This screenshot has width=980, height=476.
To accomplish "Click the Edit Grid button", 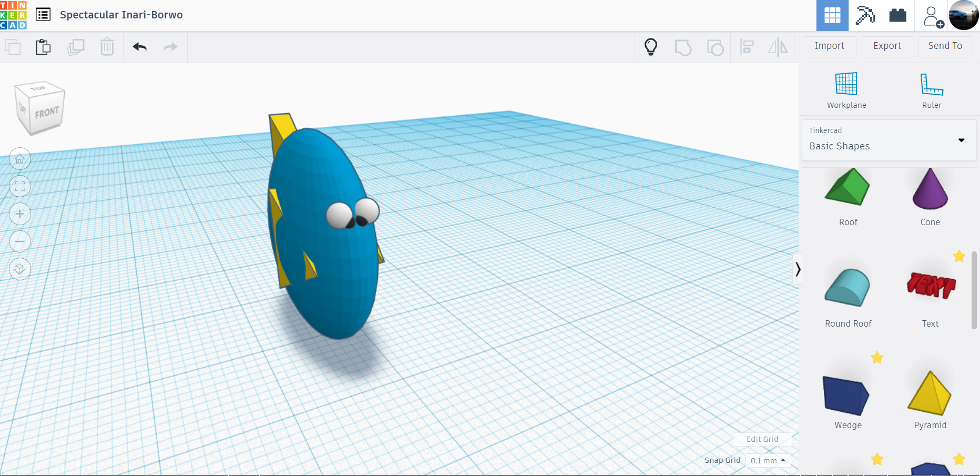I will 762,439.
